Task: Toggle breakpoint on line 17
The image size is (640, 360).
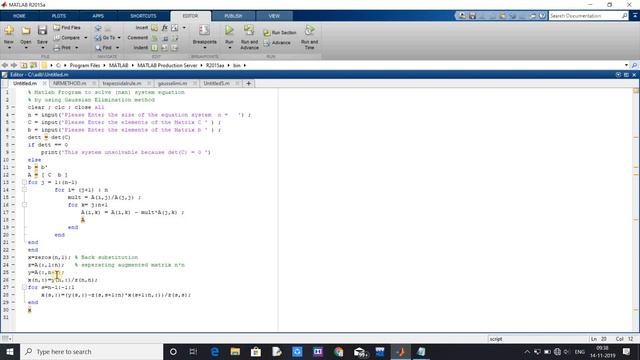Action: click(x=13, y=212)
